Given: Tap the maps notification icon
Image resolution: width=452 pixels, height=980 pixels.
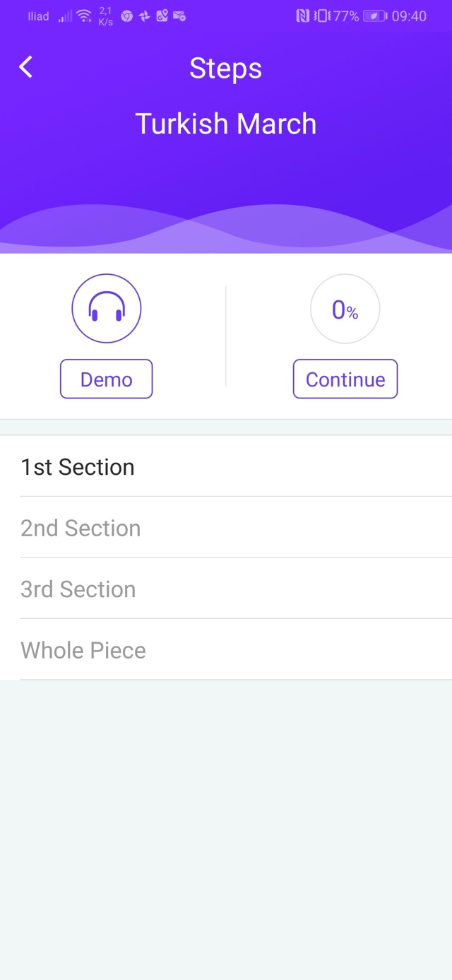Looking at the screenshot, I should tap(162, 16).
